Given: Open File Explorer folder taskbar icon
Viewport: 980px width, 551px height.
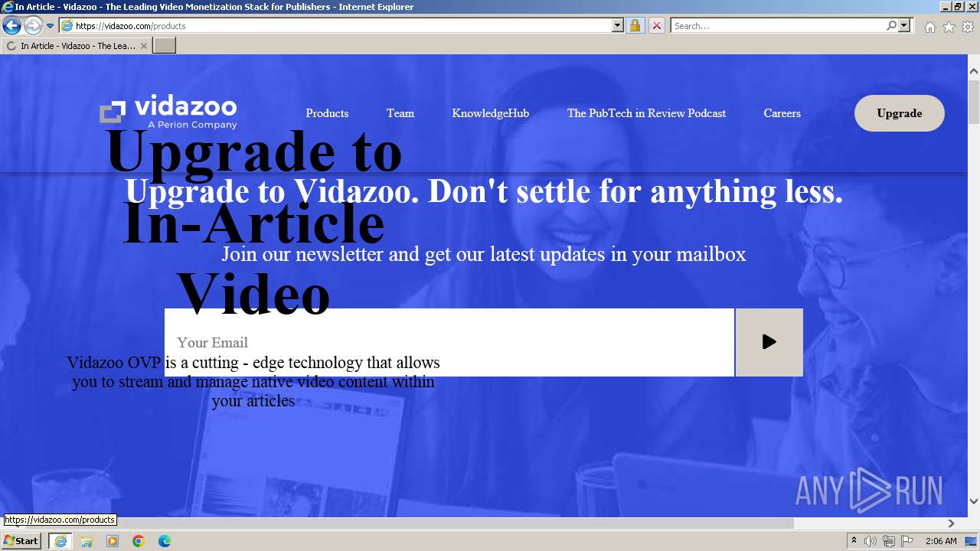Looking at the screenshot, I should pyautogui.click(x=87, y=541).
